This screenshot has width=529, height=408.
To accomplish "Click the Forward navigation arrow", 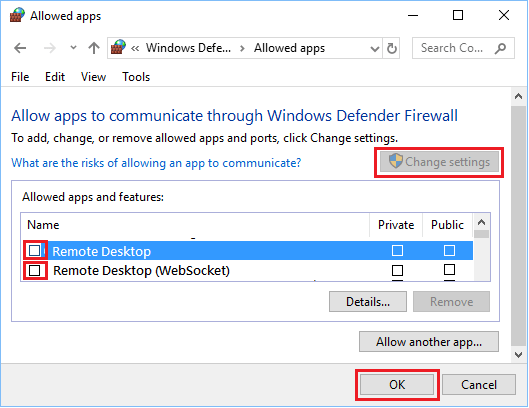I will 50,48.
